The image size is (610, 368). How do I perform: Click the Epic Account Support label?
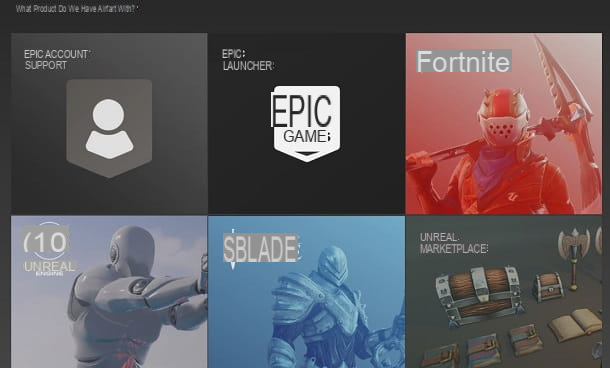[x=57, y=60]
